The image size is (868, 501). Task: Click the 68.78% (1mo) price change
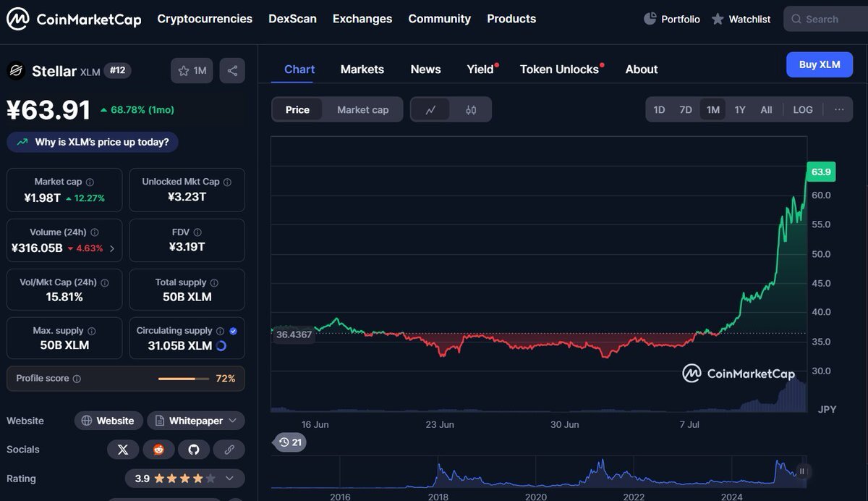tap(137, 110)
